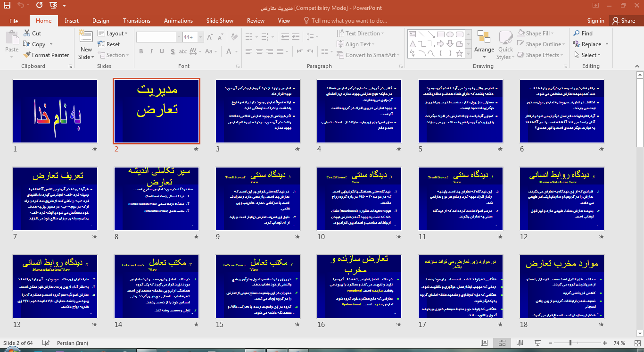Image resolution: width=644 pixels, height=352 pixels.
Task: Open the Animations ribbon tab
Action: tap(178, 20)
